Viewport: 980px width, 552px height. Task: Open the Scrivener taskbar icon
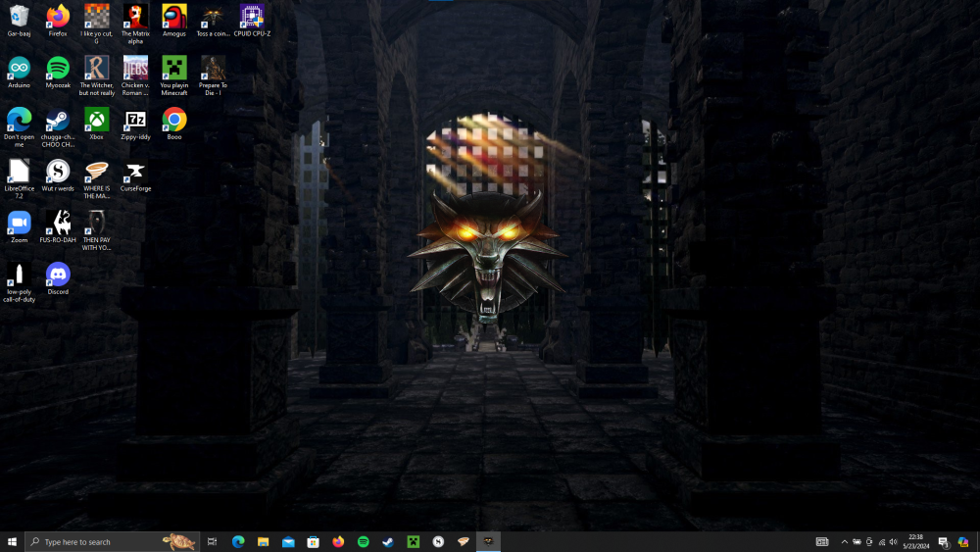click(438, 541)
